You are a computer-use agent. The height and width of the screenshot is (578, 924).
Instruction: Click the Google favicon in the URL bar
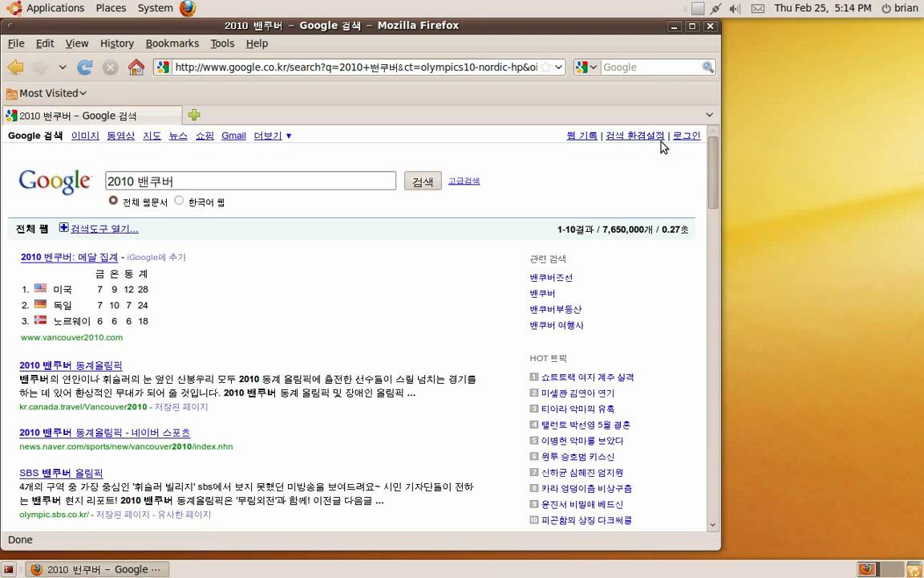coord(164,67)
